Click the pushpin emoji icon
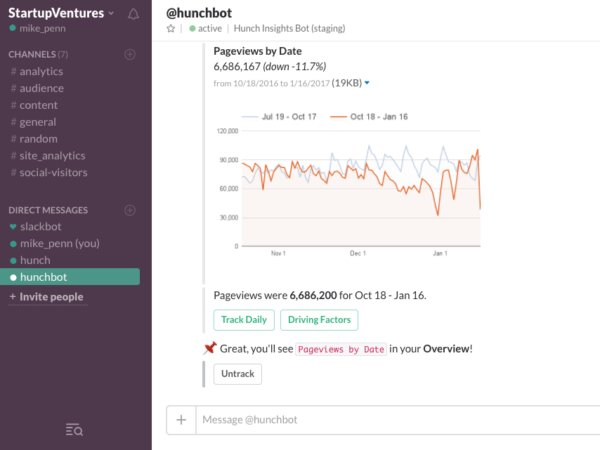The height and width of the screenshot is (450, 600). coord(209,348)
